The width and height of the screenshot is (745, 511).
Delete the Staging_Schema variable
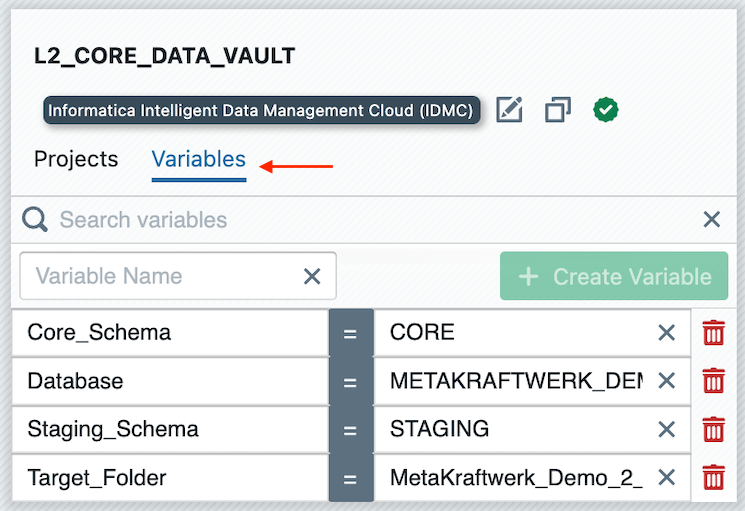pos(713,429)
